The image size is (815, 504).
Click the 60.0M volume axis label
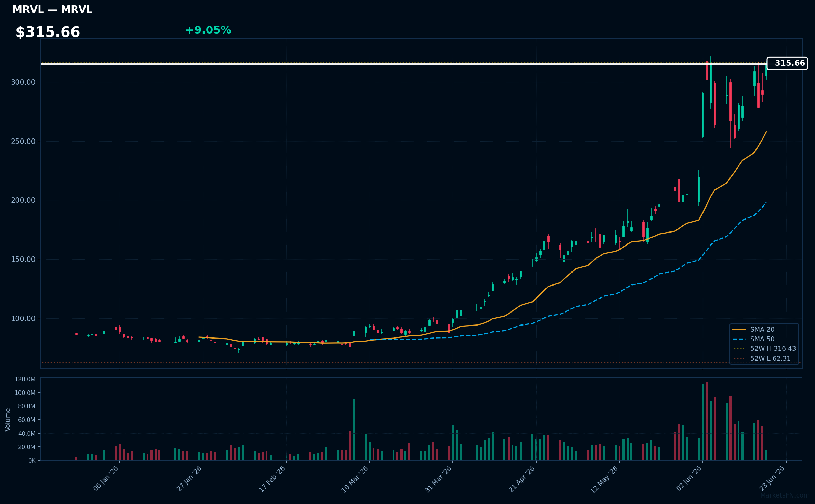pyautogui.click(x=27, y=420)
